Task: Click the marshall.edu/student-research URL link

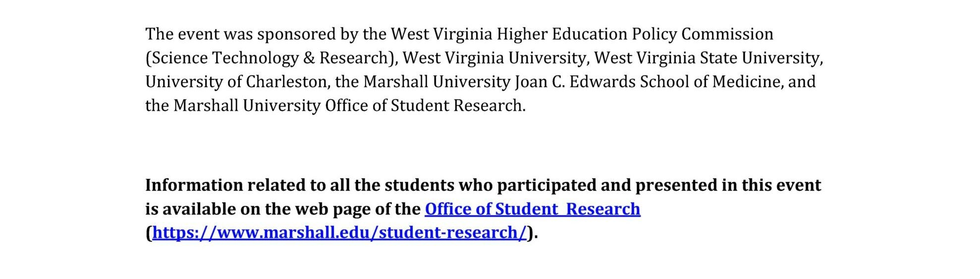Action: point(339,233)
